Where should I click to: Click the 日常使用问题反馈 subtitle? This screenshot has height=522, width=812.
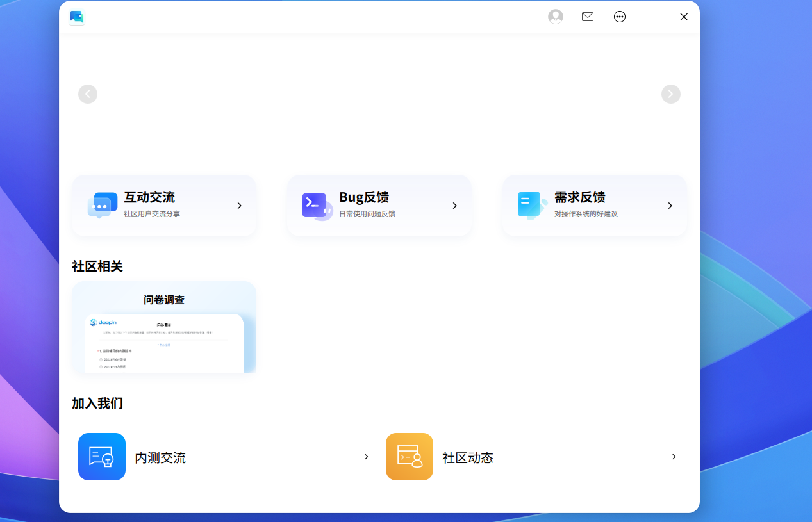(367, 214)
